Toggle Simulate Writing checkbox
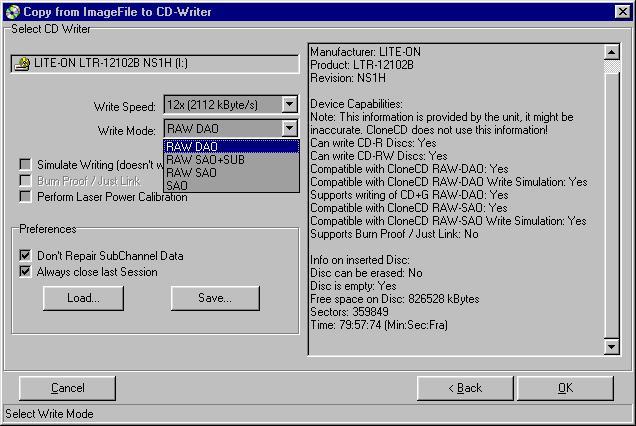 tap(26, 165)
